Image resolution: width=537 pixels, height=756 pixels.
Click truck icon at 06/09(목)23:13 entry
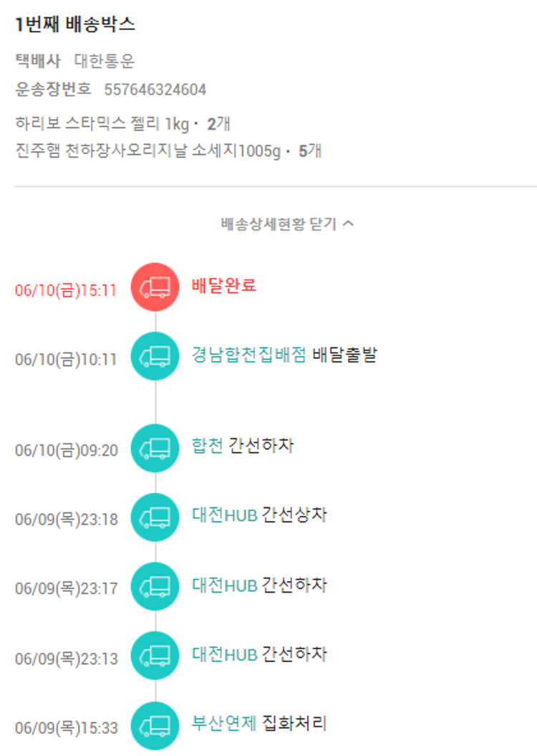coord(155,656)
